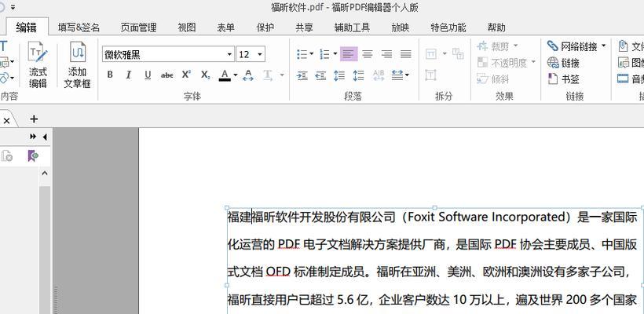Open the font color dropdown arrow

pos(236,75)
